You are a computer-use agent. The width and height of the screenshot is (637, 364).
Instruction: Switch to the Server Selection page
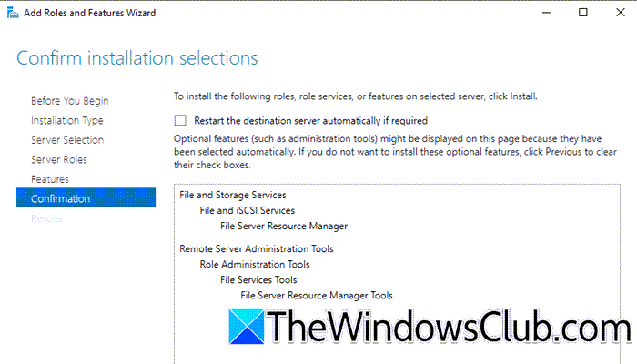pyautogui.click(x=67, y=140)
